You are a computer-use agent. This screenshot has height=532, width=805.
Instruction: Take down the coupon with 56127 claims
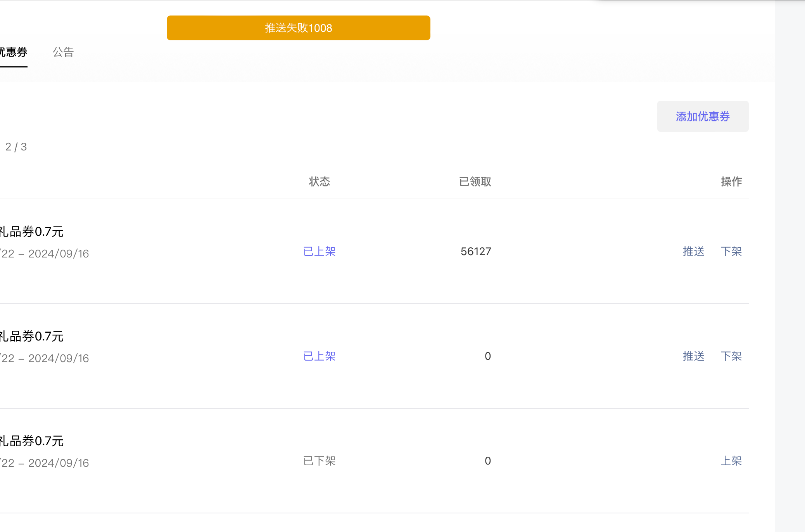click(731, 251)
